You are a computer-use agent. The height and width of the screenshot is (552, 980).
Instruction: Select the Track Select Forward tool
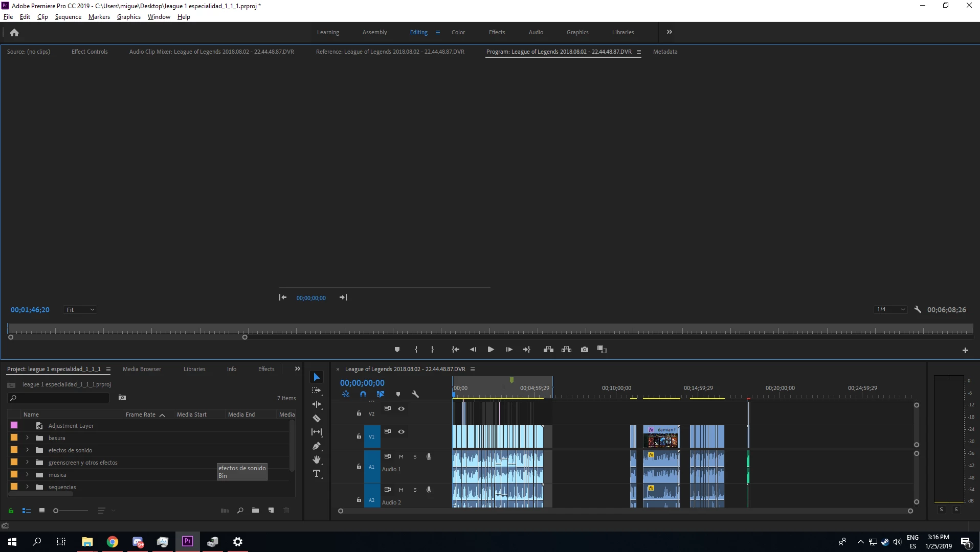point(317,390)
